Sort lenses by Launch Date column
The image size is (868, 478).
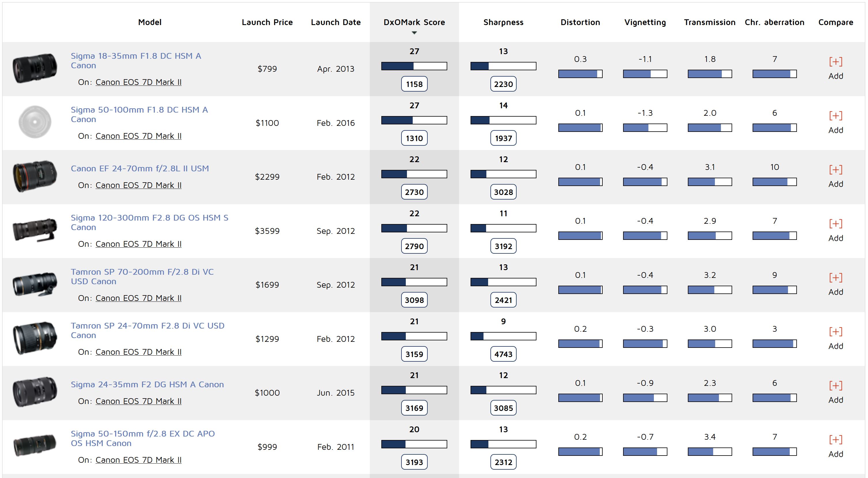pyautogui.click(x=335, y=22)
